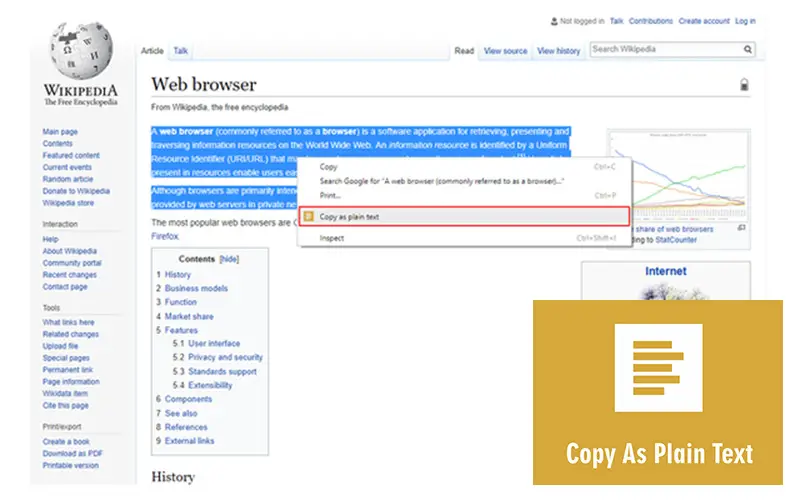Open Community portal link
The width and height of the screenshot is (800, 500).
coord(72,263)
